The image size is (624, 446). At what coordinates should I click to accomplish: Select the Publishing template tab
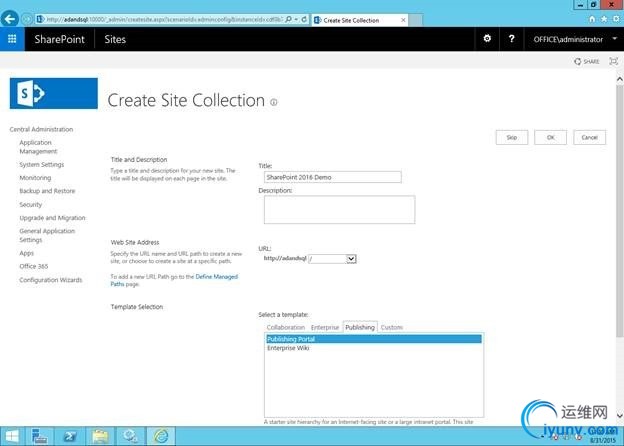tap(360, 327)
